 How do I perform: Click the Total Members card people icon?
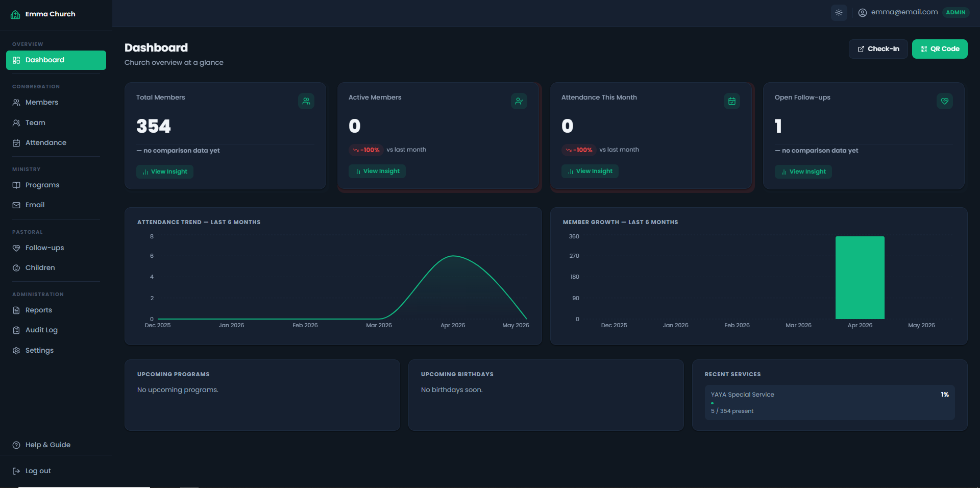tap(306, 101)
